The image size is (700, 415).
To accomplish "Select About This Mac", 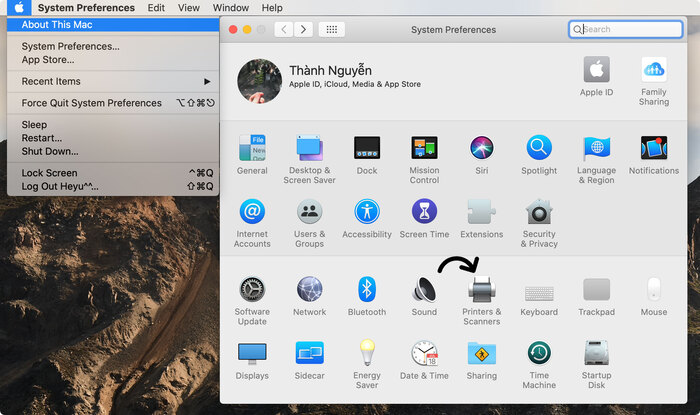I will (113, 25).
